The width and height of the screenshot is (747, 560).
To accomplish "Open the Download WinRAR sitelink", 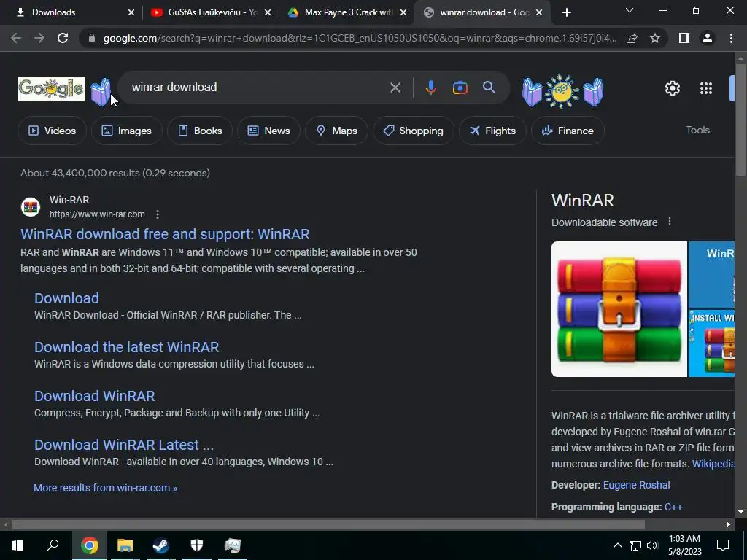I will (94, 396).
